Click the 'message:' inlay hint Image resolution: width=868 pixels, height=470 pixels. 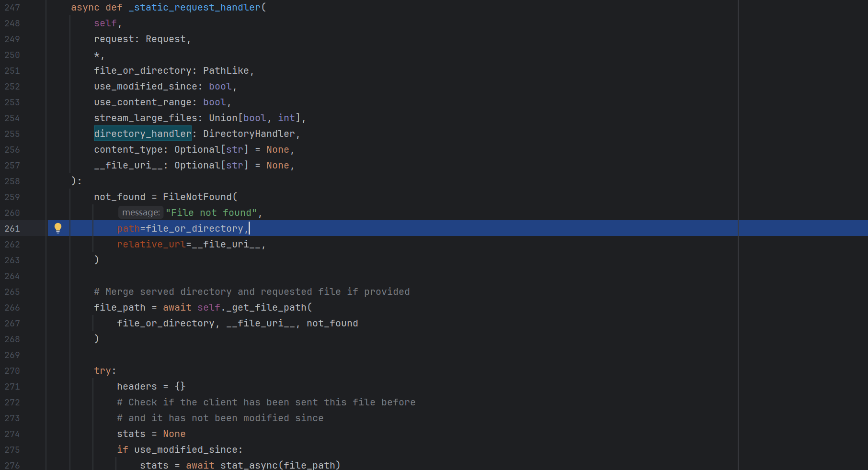tap(141, 213)
